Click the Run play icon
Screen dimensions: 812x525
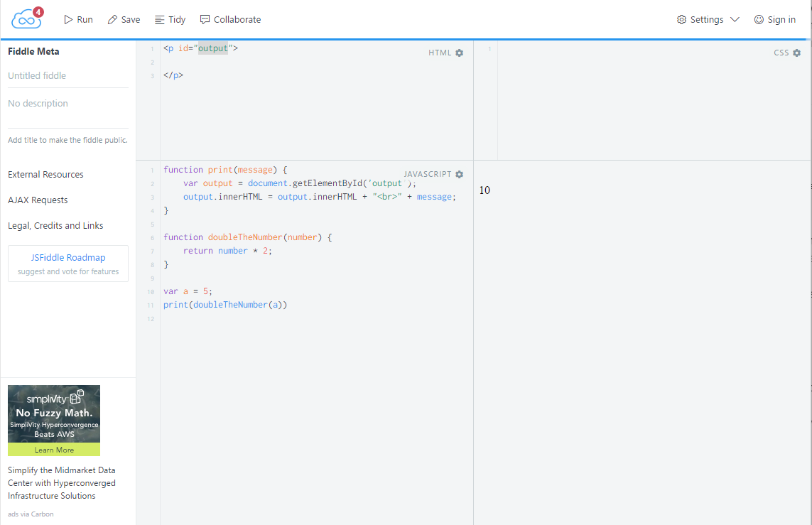68,20
